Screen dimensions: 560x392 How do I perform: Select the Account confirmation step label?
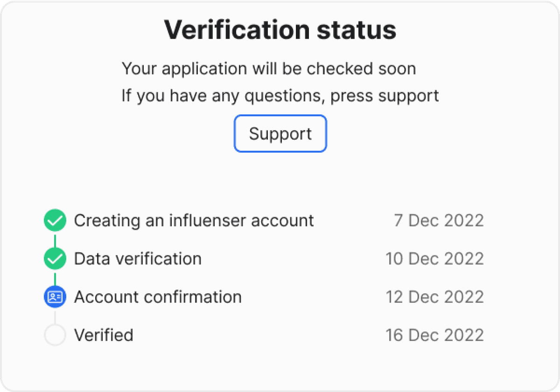tap(158, 297)
